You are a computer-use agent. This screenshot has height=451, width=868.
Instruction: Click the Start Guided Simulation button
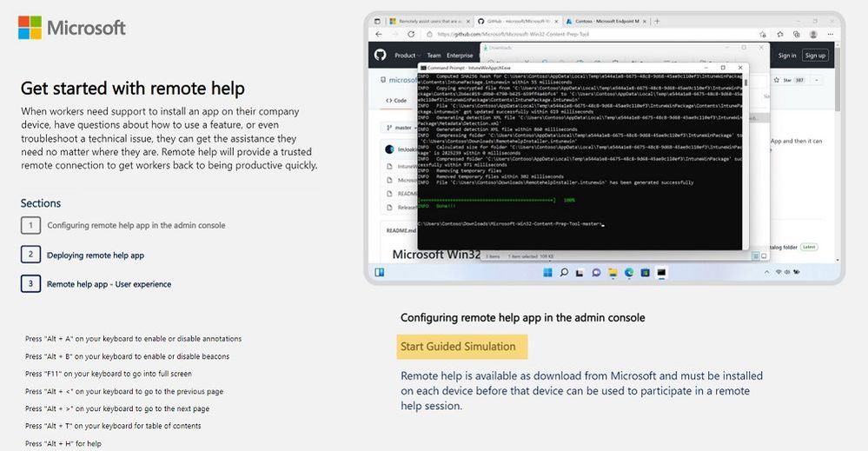pyautogui.click(x=461, y=347)
